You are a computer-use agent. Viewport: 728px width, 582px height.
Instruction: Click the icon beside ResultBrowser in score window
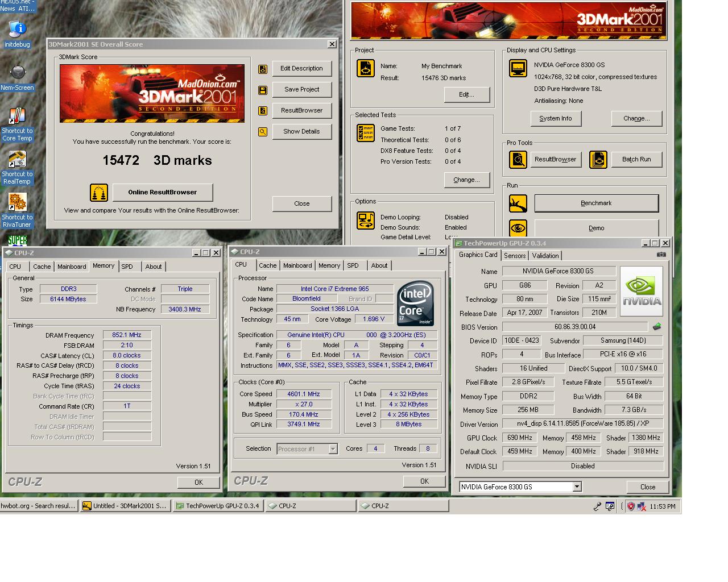[263, 111]
